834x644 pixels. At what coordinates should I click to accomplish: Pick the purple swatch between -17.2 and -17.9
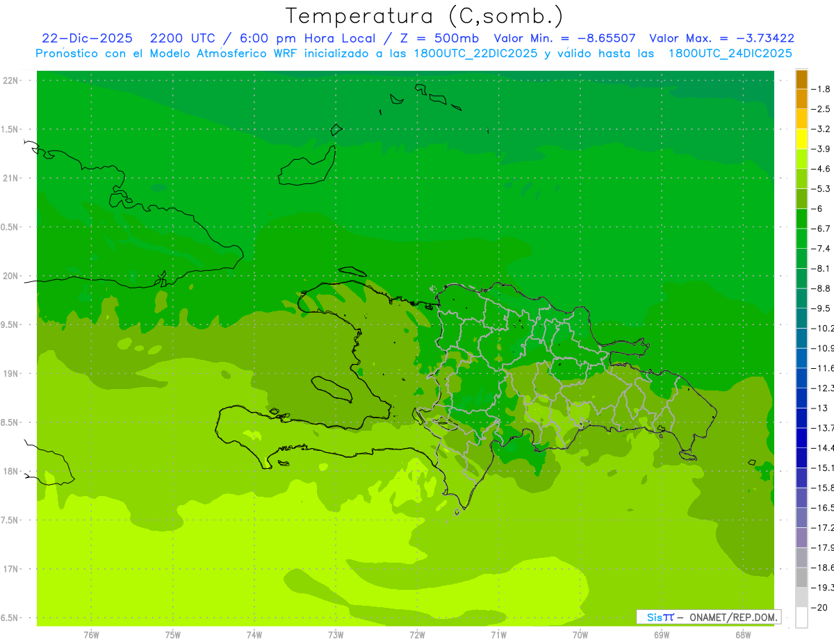coord(801,538)
